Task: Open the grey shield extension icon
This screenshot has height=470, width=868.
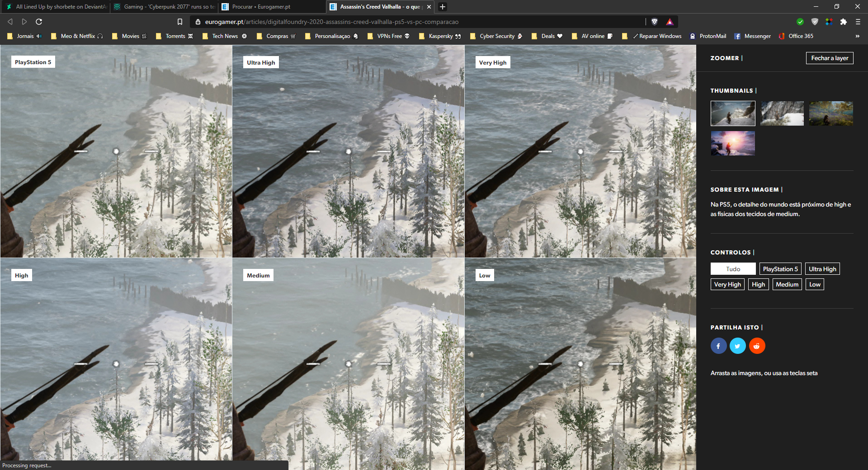Action: click(815, 22)
